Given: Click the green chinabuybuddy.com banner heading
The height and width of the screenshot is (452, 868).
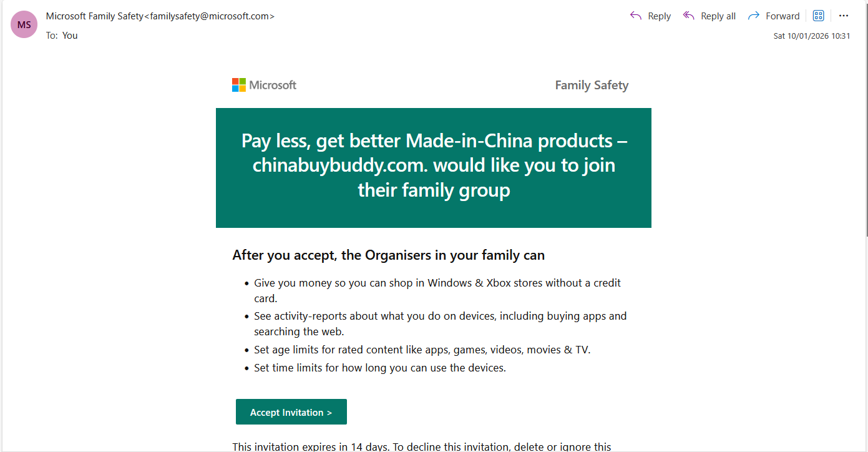Looking at the screenshot, I should [434, 165].
